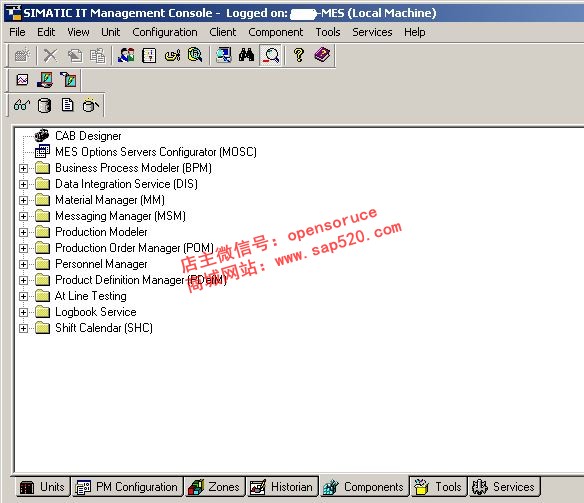Expand the Production Order Manager node
The image size is (584, 503).
[23, 248]
